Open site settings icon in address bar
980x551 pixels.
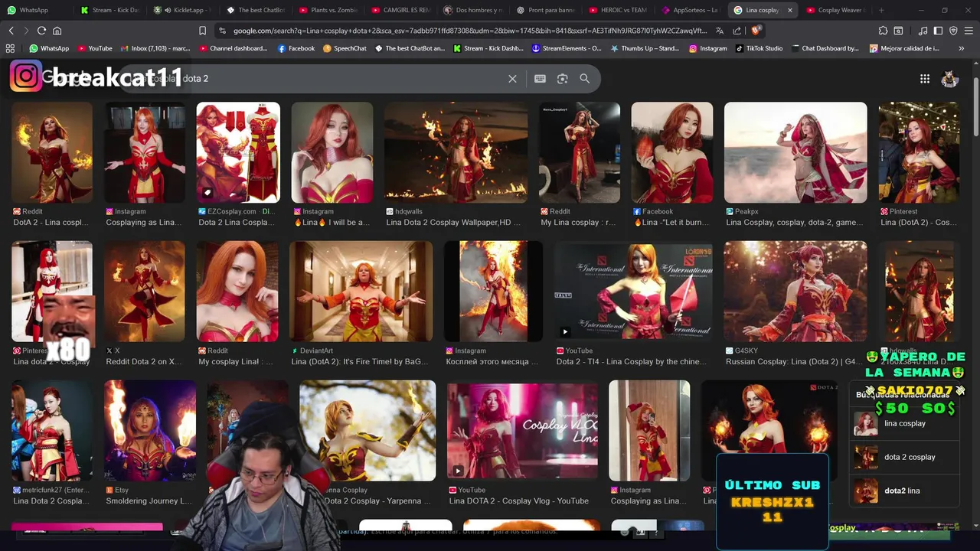(x=222, y=31)
